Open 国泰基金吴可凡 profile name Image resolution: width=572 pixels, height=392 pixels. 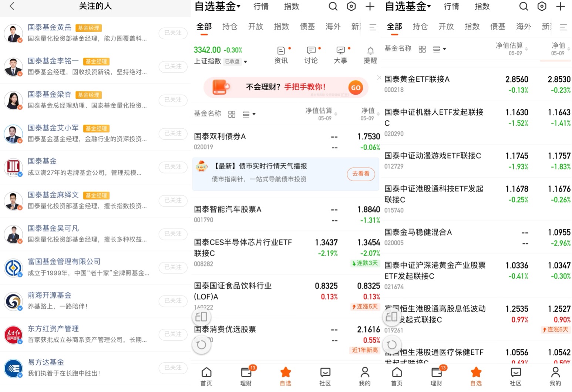click(x=53, y=228)
